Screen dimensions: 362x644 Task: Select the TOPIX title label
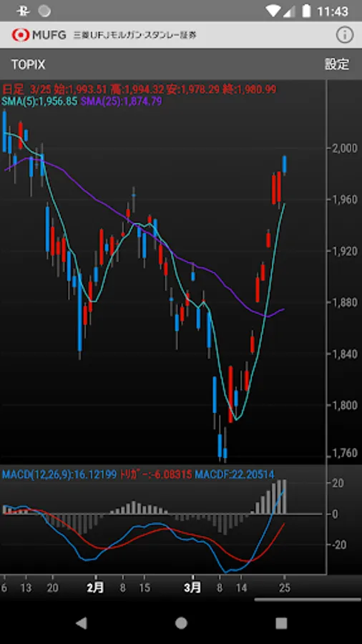28,64
